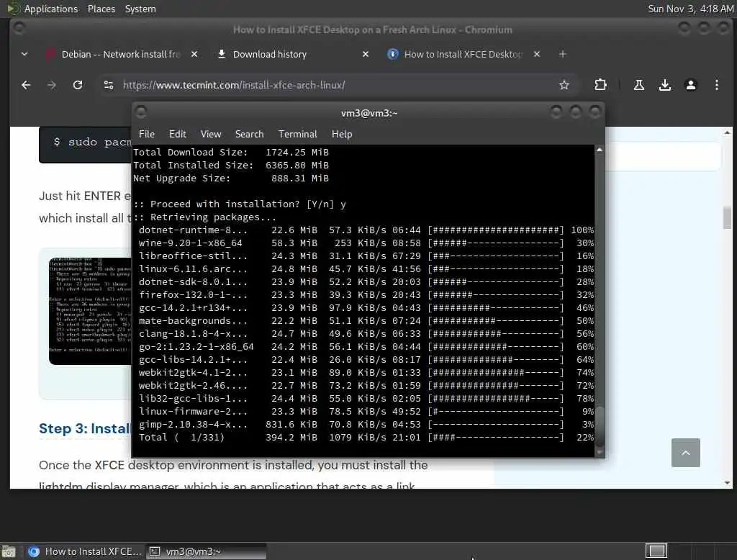The height and width of the screenshot is (560, 737).
Task: Click the terminal scrollbar thumb
Action: (600, 425)
